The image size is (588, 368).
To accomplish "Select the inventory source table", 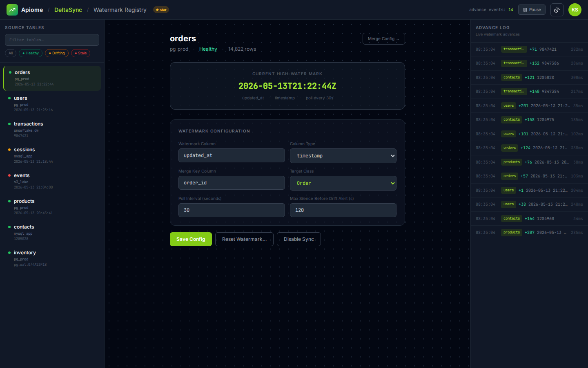I will click(x=52, y=258).
